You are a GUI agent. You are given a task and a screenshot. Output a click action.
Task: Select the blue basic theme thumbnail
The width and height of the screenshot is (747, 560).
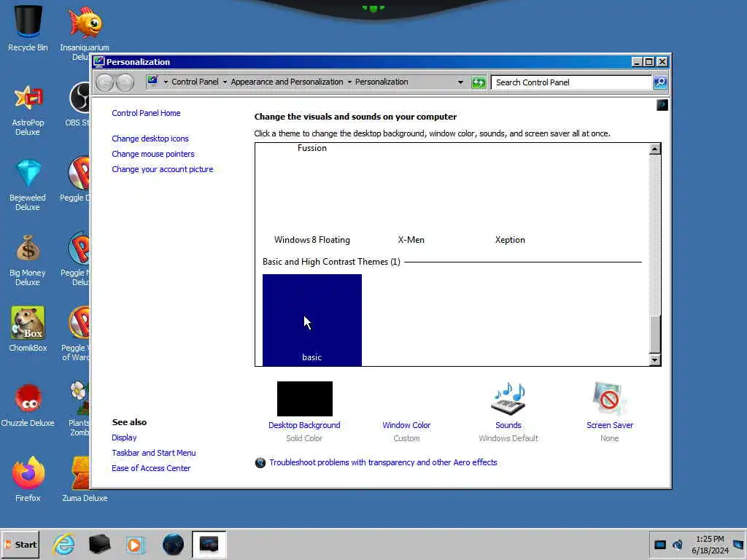click(312, 320)
